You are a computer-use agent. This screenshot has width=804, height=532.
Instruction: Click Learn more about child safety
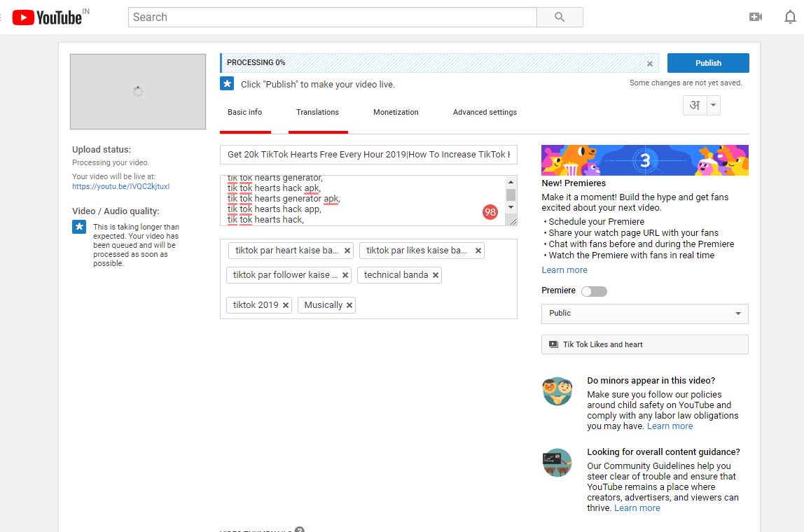pyautogui.click(x=670, y=426)
